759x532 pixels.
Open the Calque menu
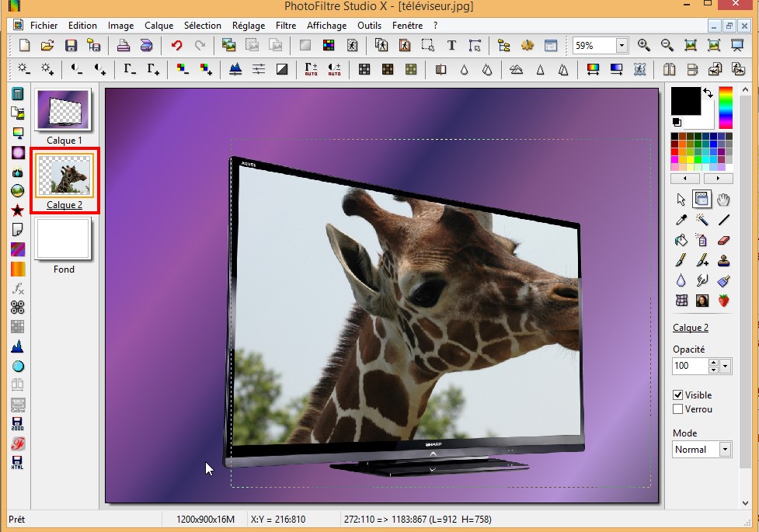tap(158, 26)
